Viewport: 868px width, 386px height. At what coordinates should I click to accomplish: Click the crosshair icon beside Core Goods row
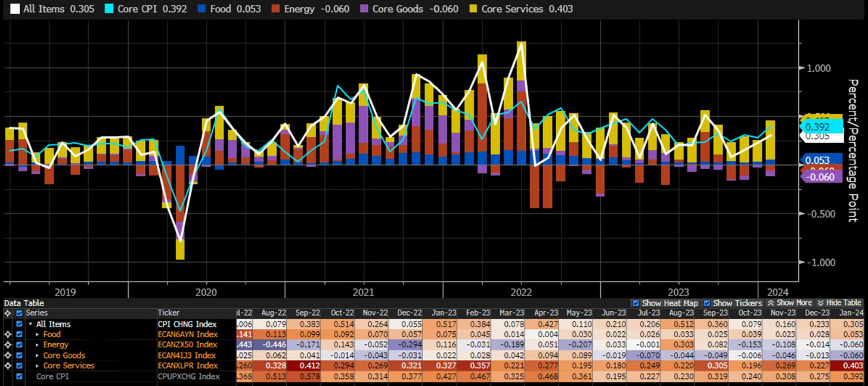pyautogui.click(x=7, y=356)
